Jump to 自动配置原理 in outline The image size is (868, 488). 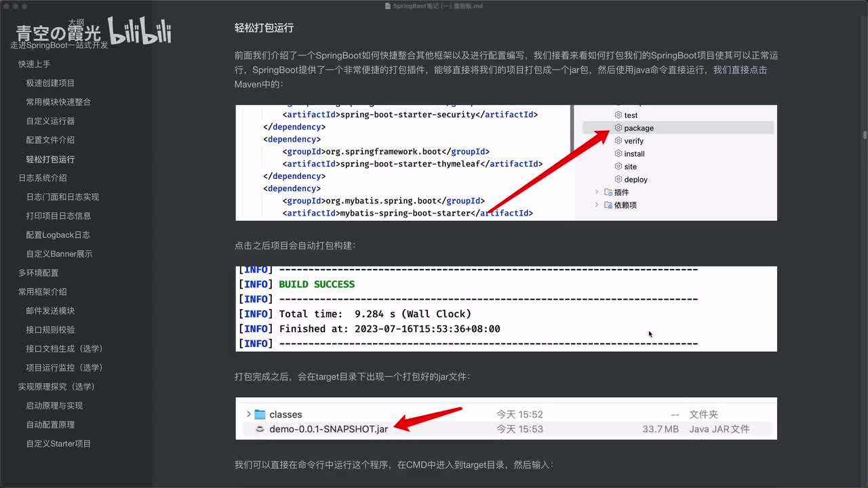point(50,424)
